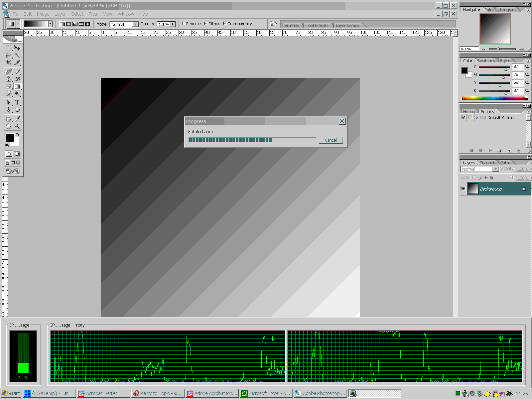The height and width of the screenshot is (399, 532).
Task: Select the Gradient tool in toolbox
Action: (x=17, y=86)
